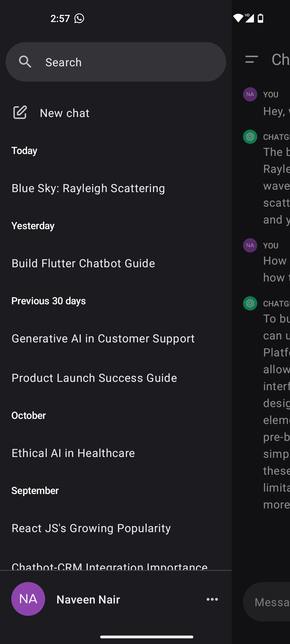
Task: Tap the WhatsApp icon in the status bar
Action: (x=79, y=18)
